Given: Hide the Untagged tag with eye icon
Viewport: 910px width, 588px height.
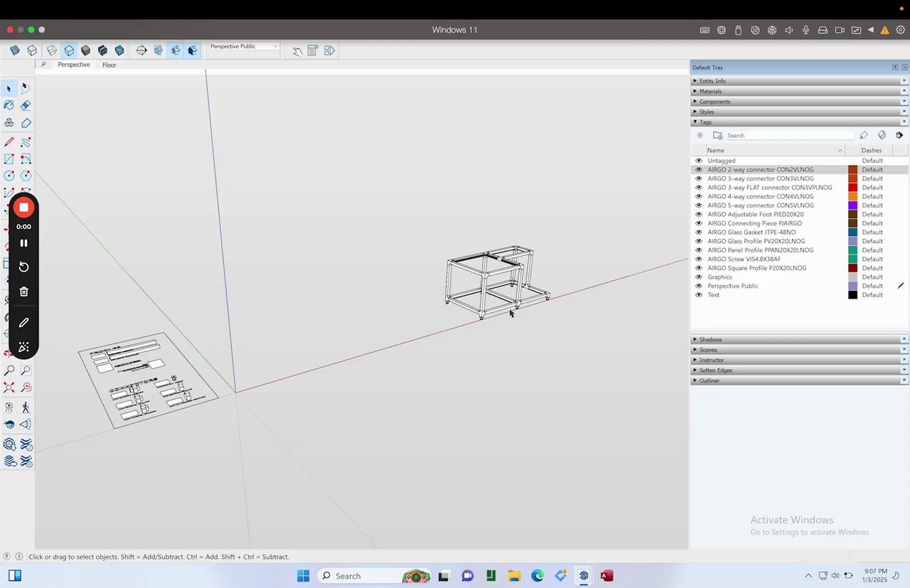Looking at the screenshot, I should coord(699,161).
